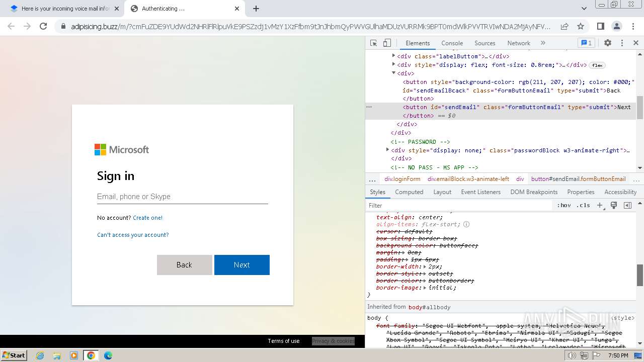
Task: Open the Network tab
Action: pos(519,43)
